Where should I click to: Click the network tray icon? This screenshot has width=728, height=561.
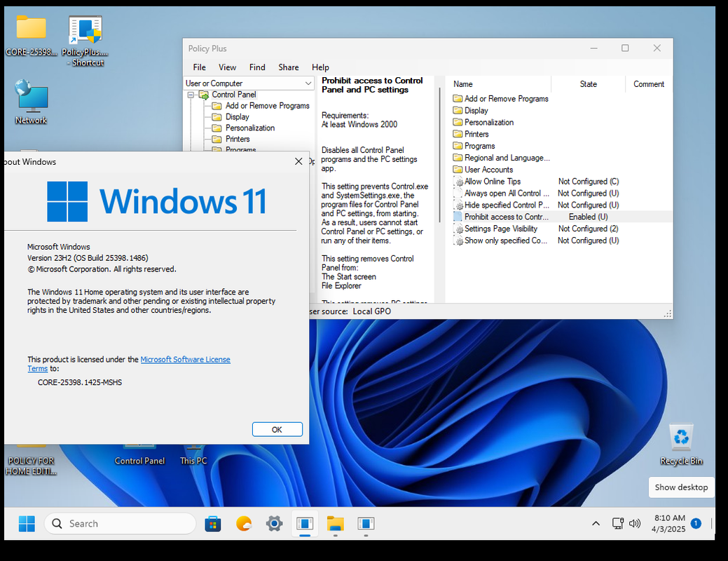(618, 524)
